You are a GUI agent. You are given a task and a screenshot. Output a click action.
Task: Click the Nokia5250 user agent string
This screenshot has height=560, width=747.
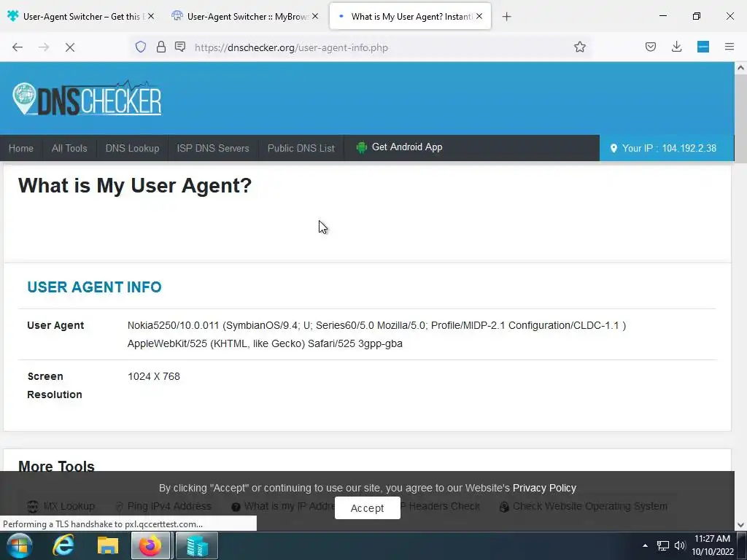pos(377,334)
